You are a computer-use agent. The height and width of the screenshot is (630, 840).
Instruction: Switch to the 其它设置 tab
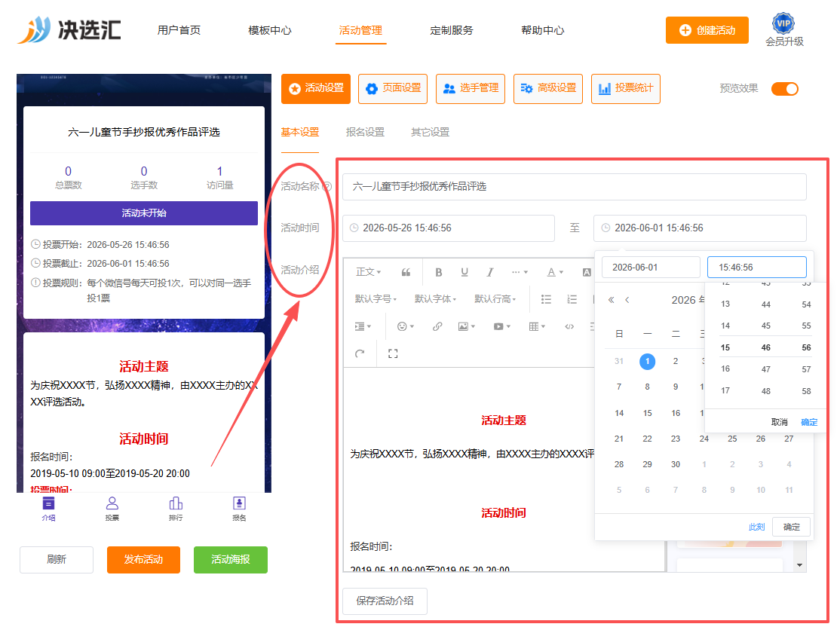[x=430, y=132]
